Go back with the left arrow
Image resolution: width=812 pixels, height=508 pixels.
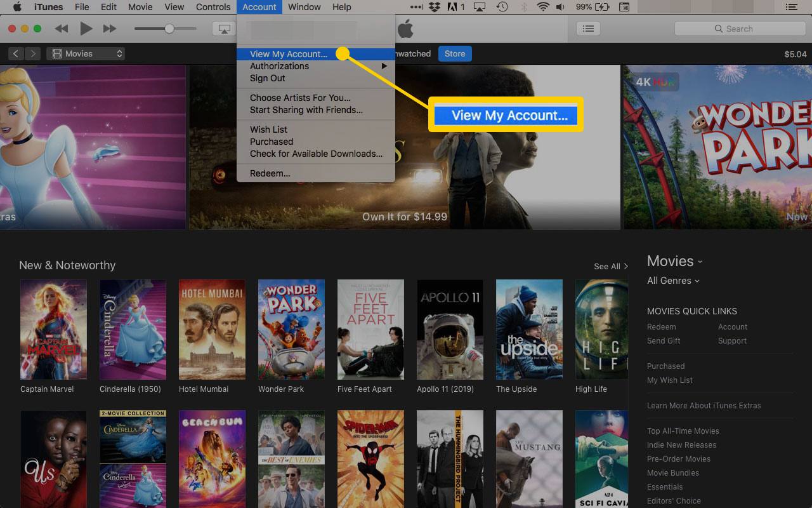[16, 54]
